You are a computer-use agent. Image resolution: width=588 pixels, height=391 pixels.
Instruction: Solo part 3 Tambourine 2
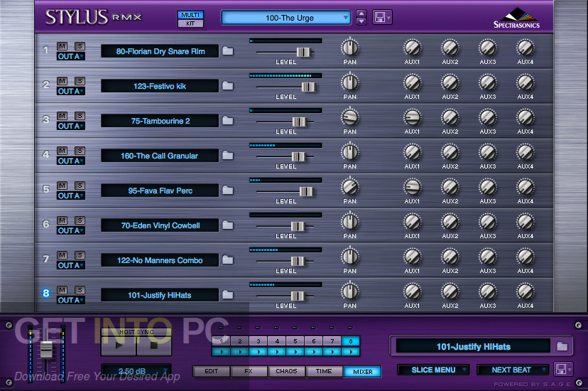[x=80, y=116]
